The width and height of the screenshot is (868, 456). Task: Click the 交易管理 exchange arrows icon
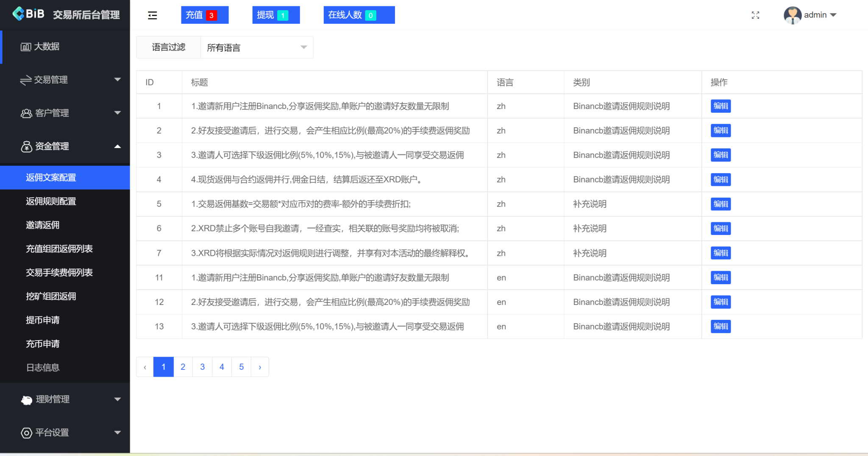coord(26,80)
